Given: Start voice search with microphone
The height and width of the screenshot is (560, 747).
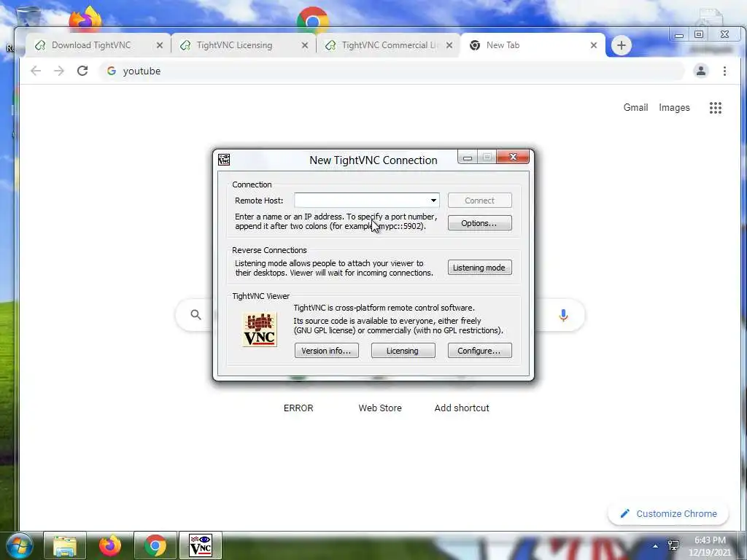Looking at the screenshot, I should 563,315.
